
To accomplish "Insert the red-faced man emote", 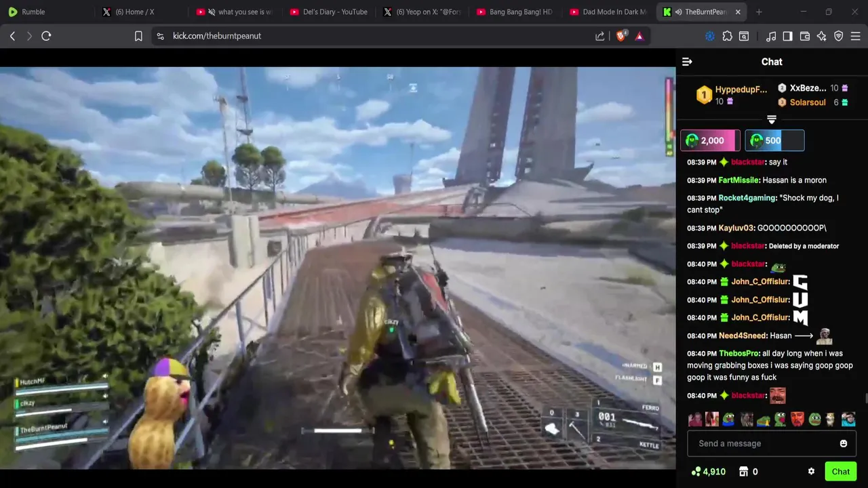I will click(x=797, y=420).
